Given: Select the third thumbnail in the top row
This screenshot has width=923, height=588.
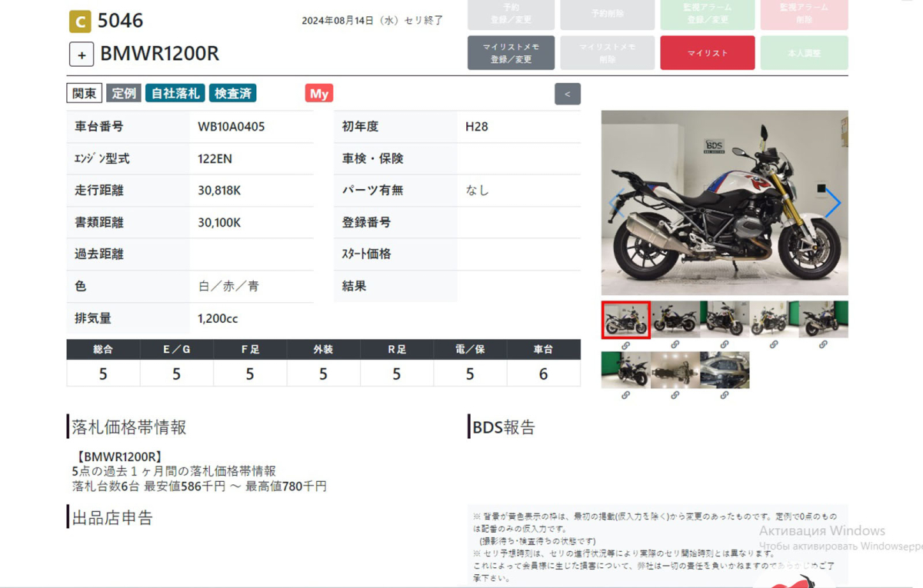Looking at the screenshot, I should pos(725,320).
